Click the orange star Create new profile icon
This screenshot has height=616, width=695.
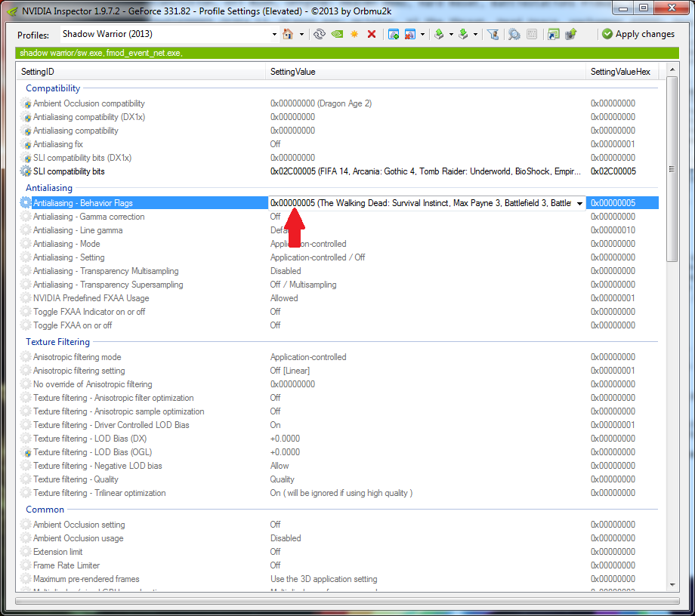354,34
